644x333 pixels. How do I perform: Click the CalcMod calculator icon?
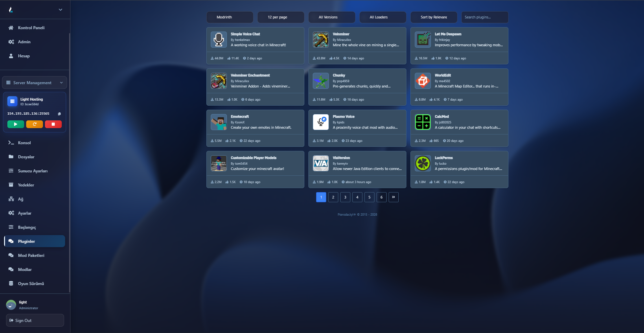pyautogui.click(x=423, y=122)
